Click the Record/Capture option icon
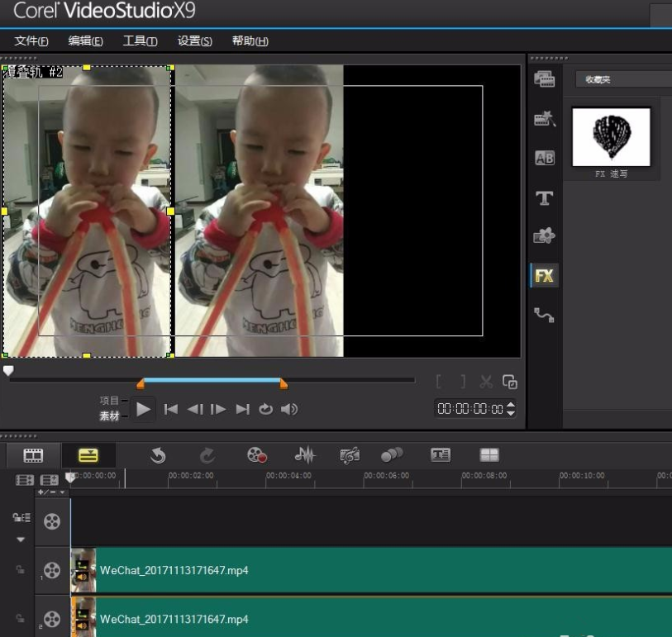The image size is (672, 637). click(x=256, y=455)
